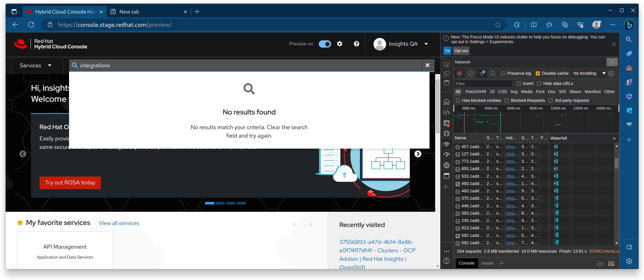This screenshot has width=644, height=280.
Task: Enable the Blocked Requests checkbox
Action: click(506, 100)
